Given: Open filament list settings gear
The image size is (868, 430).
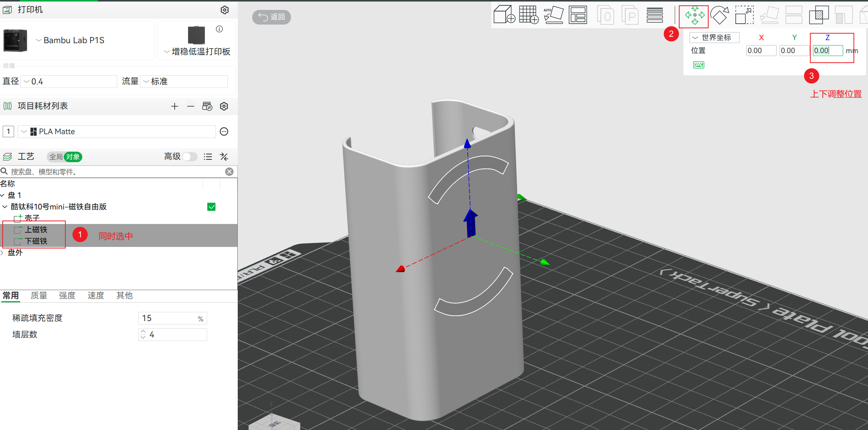Looking at the screenshot, I should tap(224, 106).
